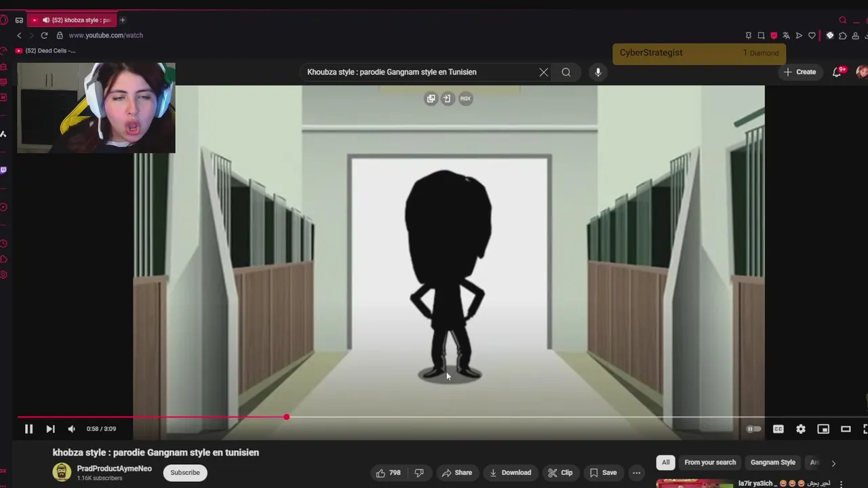Start voice search with microphone
This screenshot has width=868, height=488.
597,72
